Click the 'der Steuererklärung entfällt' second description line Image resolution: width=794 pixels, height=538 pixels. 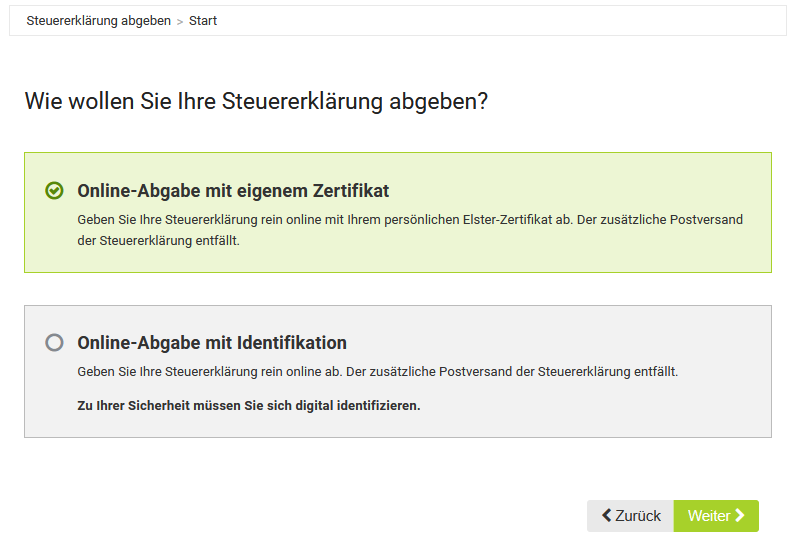pos(158,241)
